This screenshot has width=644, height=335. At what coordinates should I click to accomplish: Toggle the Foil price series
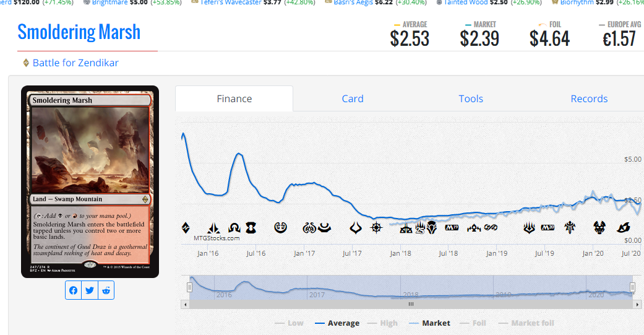473,323
